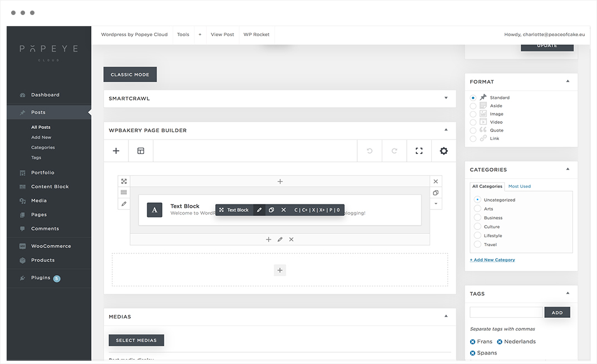Click the row move/drag arrows icon
597x364 pixels.
[x=124, y=181]
